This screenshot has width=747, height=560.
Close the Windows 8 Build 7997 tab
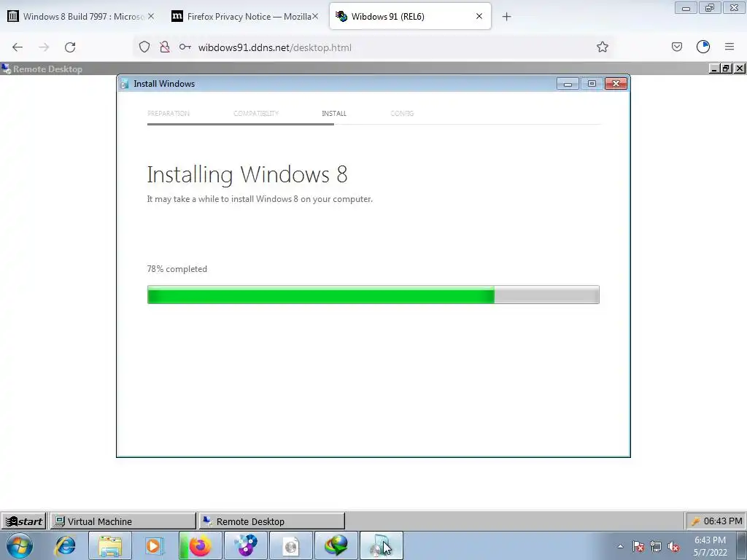point(151,16)
